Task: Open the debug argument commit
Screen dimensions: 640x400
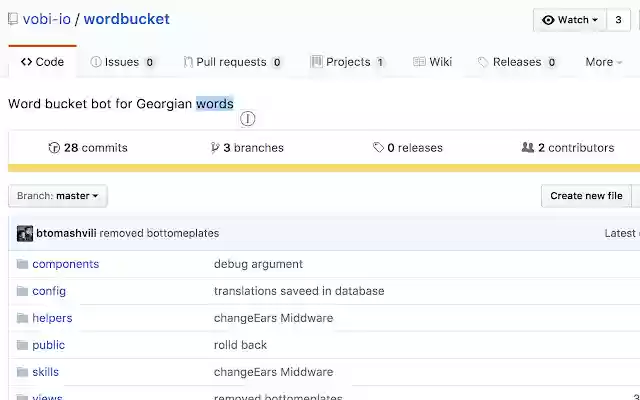Action: click(258, 264)
